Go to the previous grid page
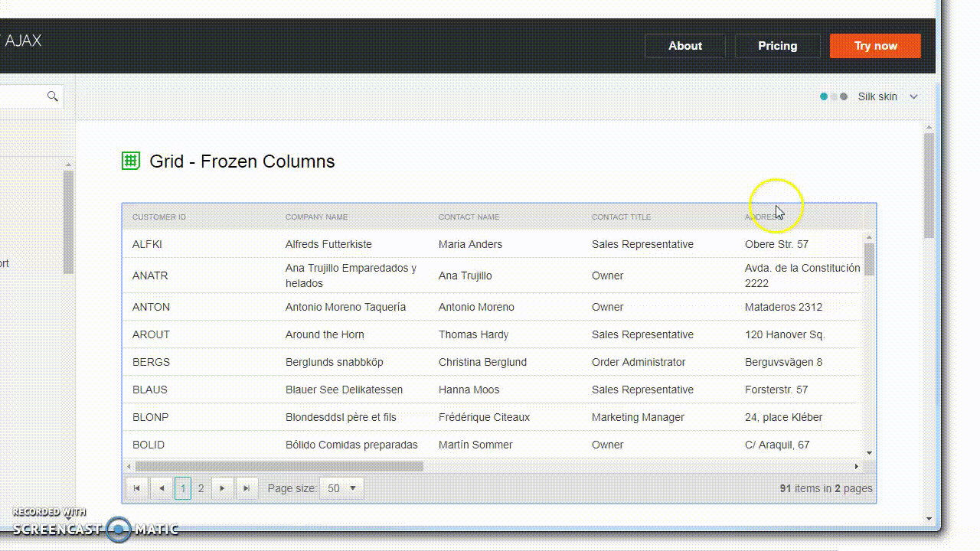The height and width of the screenshot is (551, 980). (x=161, y=488)
